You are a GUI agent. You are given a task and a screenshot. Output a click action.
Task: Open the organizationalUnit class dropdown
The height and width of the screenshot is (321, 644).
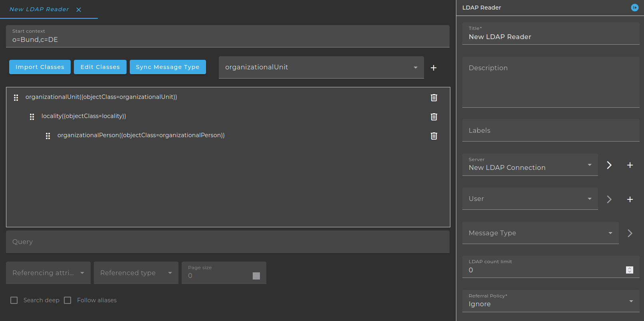tap(321, 67)
